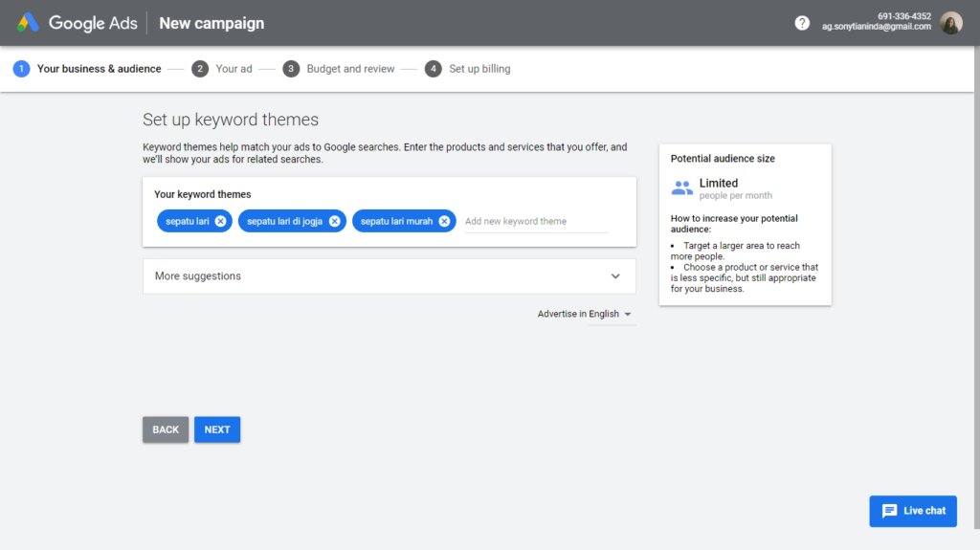The height and width of the screenshot is (550, 980).
Task: Remove the 'sepatu lari di jogja' keyword chip
Action: click(x=334, y=221)
